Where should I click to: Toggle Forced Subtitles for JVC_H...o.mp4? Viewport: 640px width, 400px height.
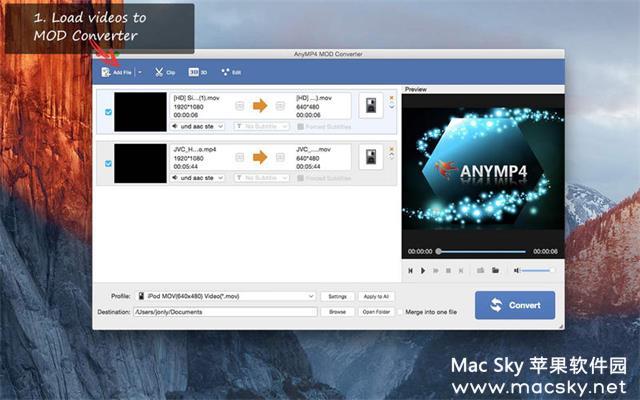[x=300, y=178]
